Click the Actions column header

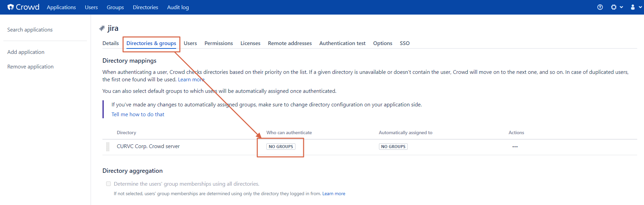click(516, 132)
